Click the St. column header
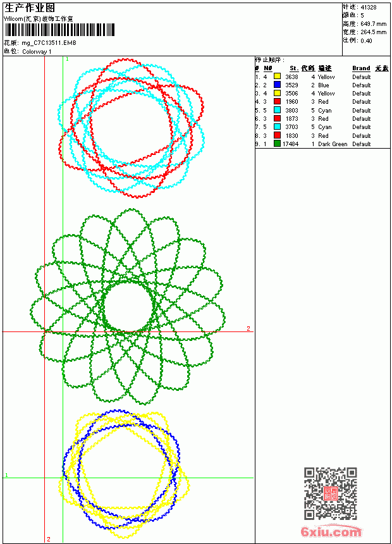Screen dimensions: 392x544 [294, 68]
